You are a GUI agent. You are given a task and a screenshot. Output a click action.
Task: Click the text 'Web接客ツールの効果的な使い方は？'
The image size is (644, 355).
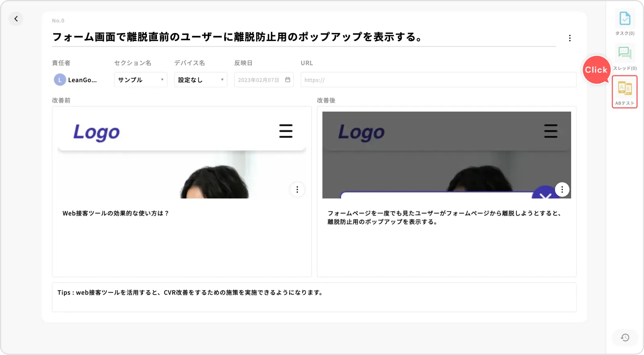point(116,213)
